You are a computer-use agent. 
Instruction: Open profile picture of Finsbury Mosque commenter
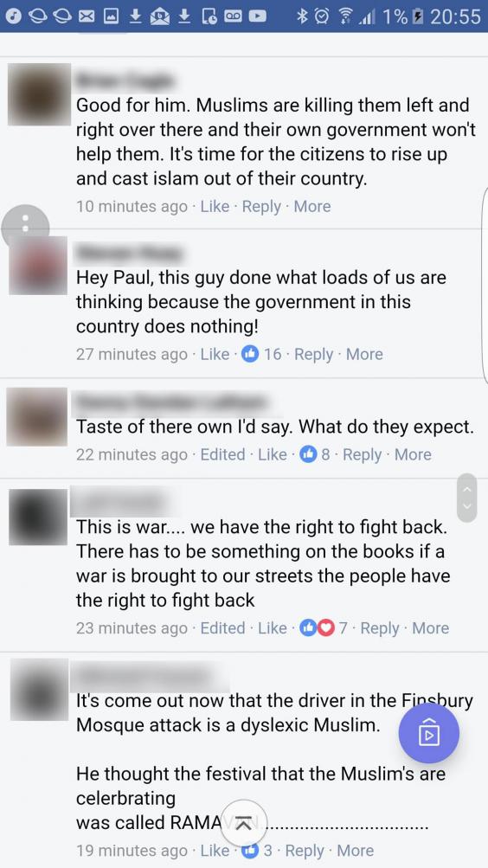pyautogui.click(x=38, y=688)
